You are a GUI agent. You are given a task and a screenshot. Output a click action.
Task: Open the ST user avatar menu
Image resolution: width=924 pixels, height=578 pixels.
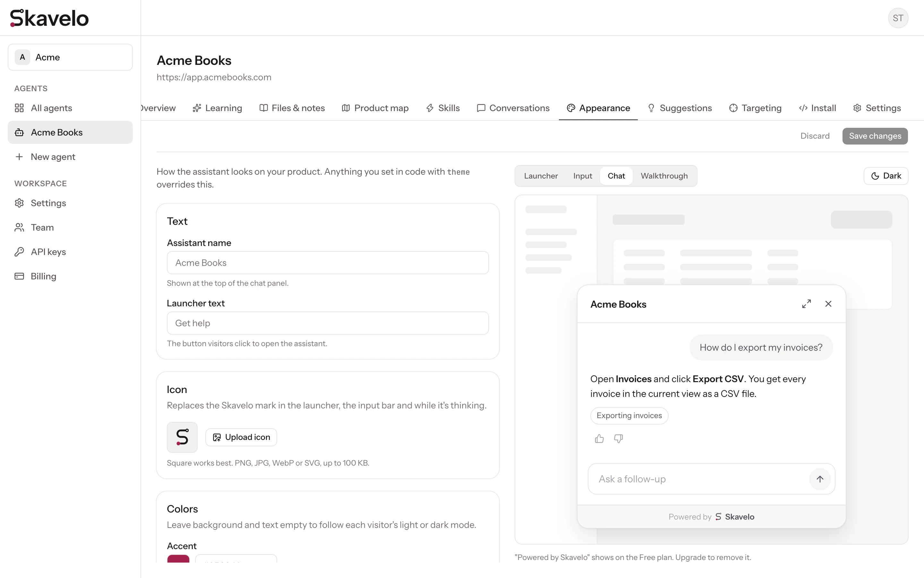tap(898, 18)
